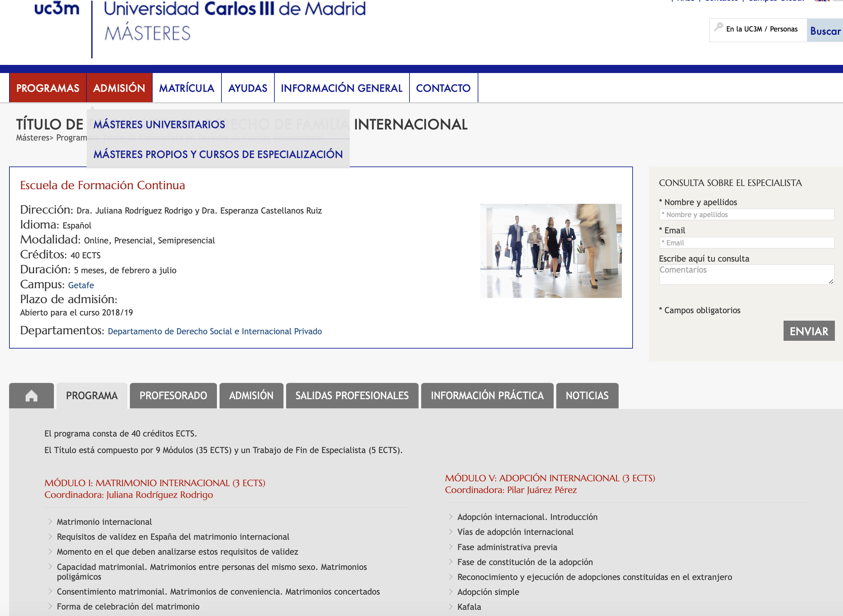
Task: Open INFORMACIÓN GENERAL menu
Action: (342, 88)
